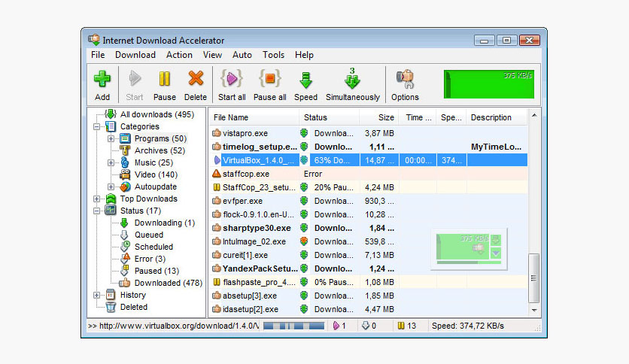
Task: Open the Download menu
Action: 135,55
